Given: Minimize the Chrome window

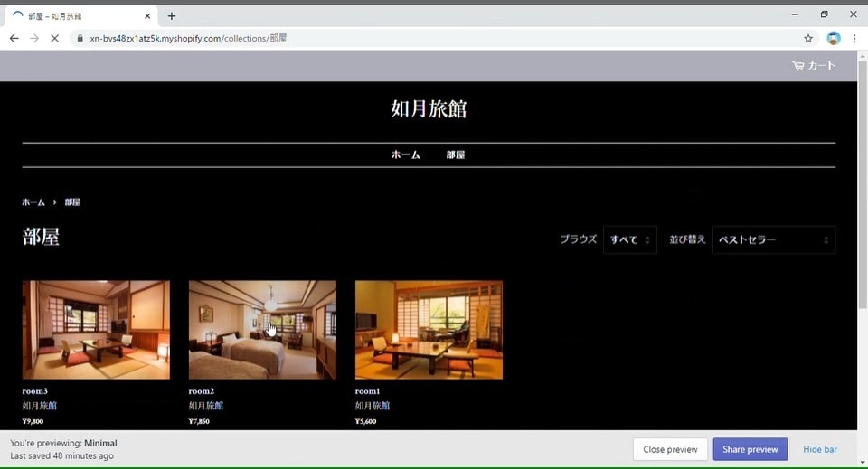Looking at the screenshot, I should (x=795, y=15).
